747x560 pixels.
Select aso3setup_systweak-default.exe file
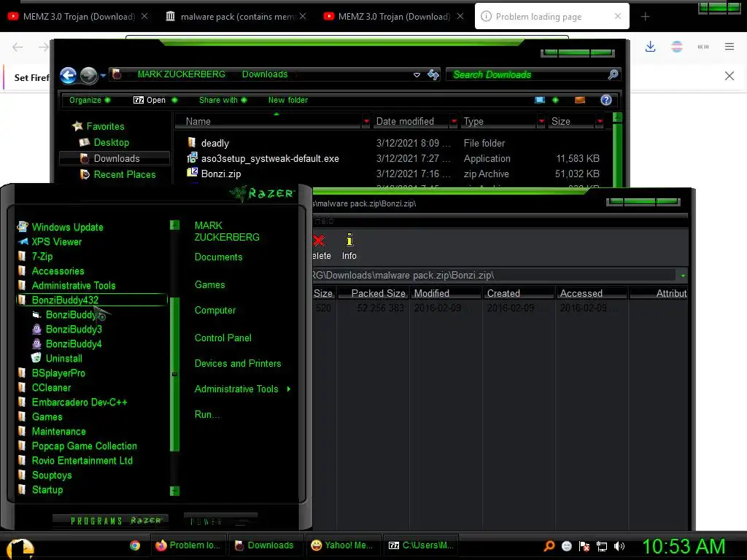(x=270, y=158)
